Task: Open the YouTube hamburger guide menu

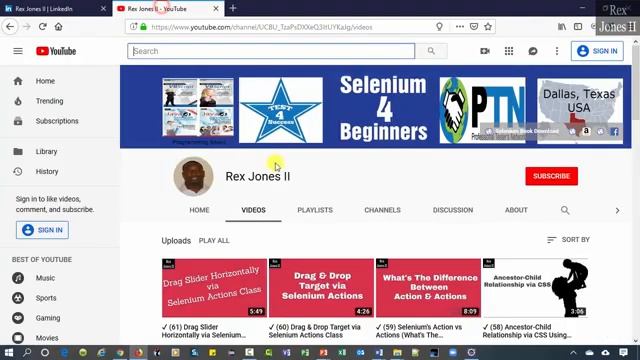Action: coord(18,51)
